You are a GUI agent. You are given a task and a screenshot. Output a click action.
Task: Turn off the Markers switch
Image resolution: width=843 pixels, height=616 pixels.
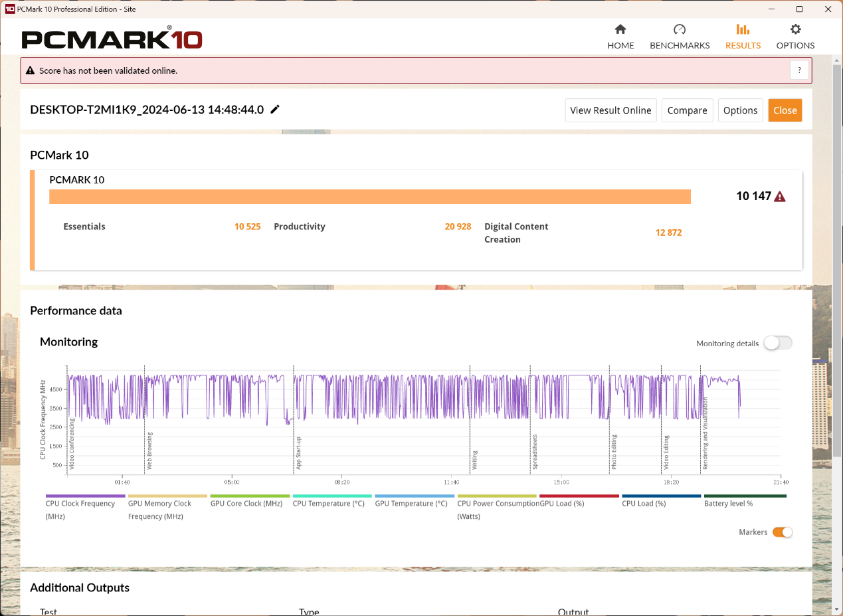pos(783,532)
